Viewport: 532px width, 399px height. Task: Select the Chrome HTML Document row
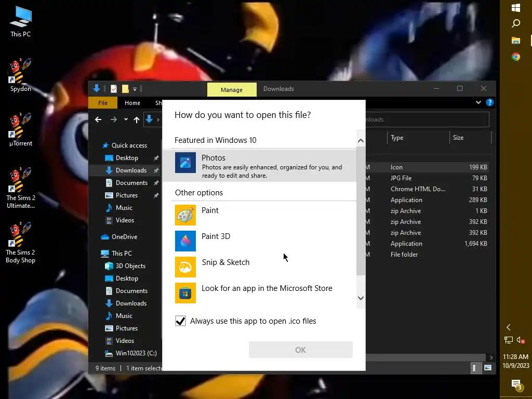pyautogui.click(x=427, y=189)
